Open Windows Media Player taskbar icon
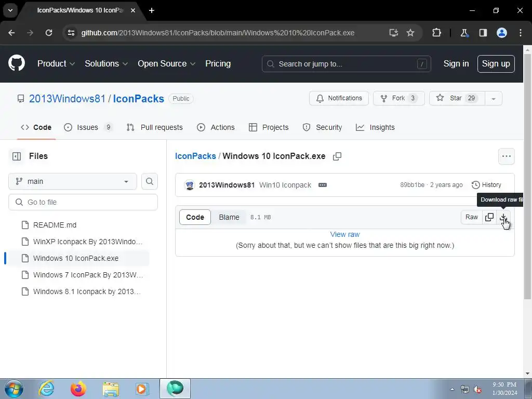Viewport: 532px width, 399px height. [142, 389]
